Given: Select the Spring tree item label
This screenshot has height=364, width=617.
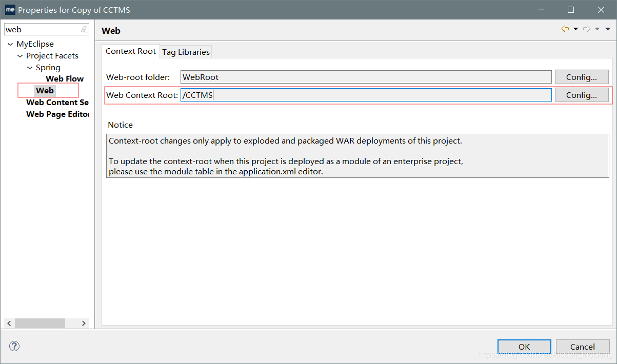Looking at the screenshot, I should [48, 68].
